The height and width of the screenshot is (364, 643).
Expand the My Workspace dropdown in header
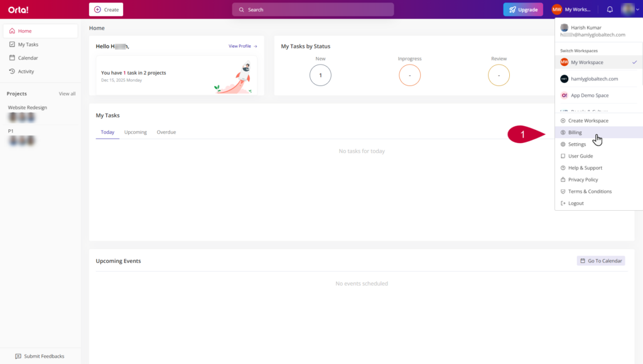573,9
